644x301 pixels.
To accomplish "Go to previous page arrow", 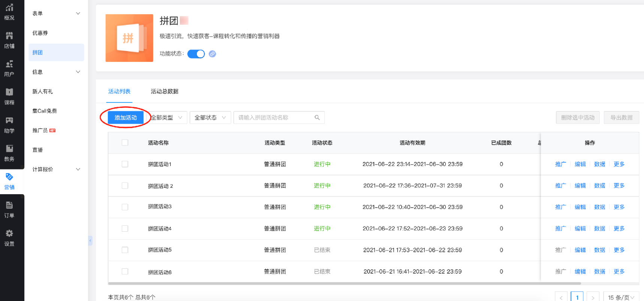I will point(561,297).
